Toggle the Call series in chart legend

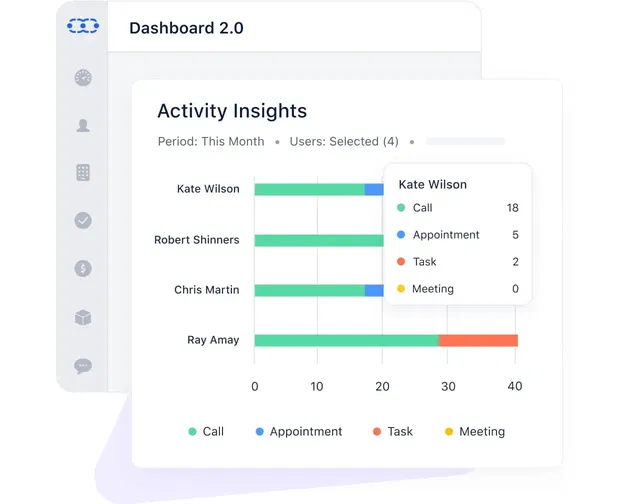tap(206, 432)
